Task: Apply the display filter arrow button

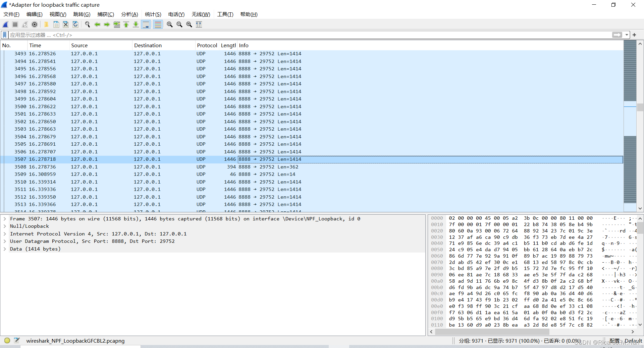Action: coord(617,35)
